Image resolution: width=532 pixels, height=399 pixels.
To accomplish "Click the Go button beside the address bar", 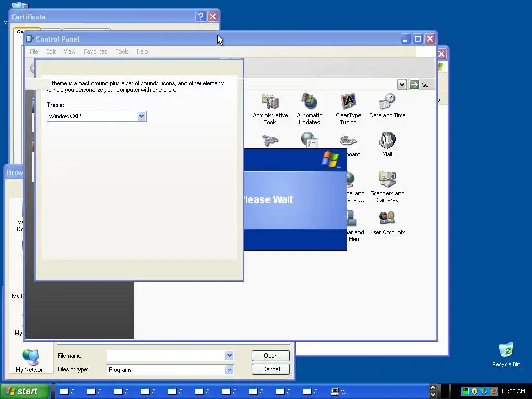I will (x=419, y=85).
